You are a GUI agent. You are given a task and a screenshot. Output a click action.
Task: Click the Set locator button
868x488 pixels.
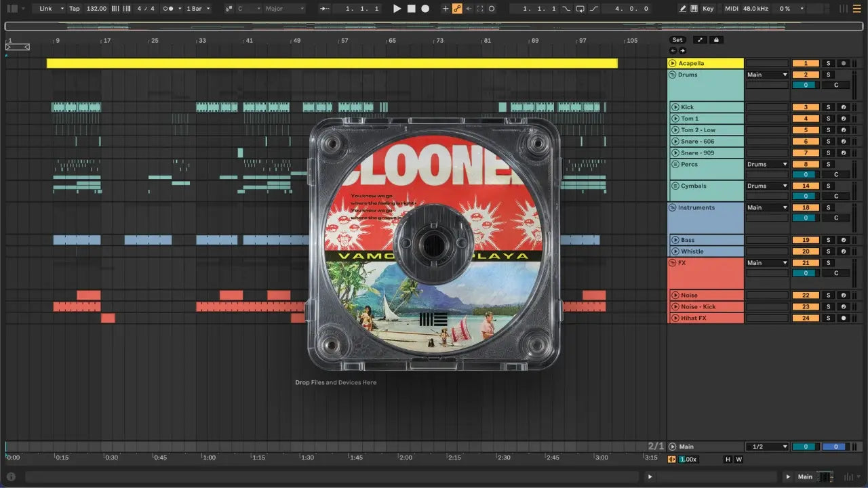[x=677, y=40]
